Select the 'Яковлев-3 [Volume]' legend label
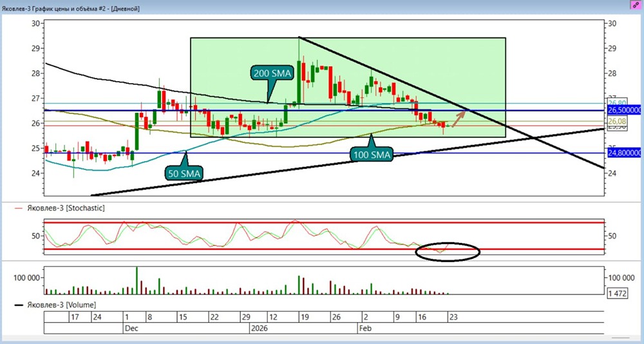Viewport: 644px width, 344px height. pyautogui.click(x=62, y=305)
